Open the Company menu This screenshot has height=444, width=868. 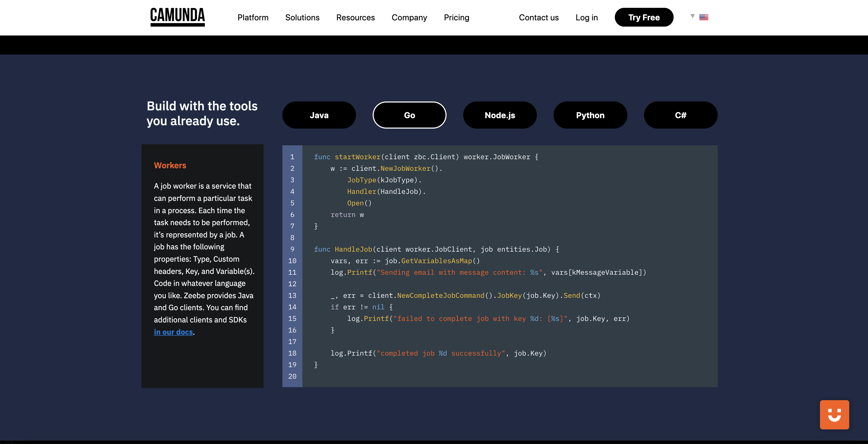click(409, 17)
